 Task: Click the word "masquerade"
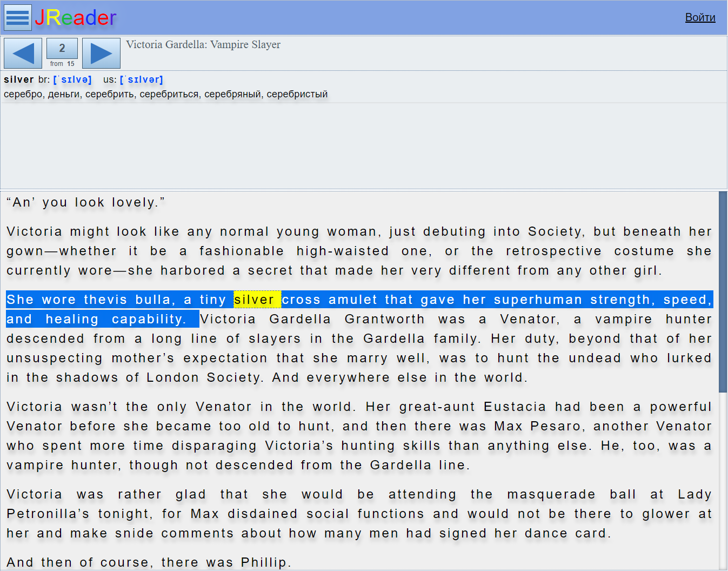pyautogui.click(x=551, y=494)
